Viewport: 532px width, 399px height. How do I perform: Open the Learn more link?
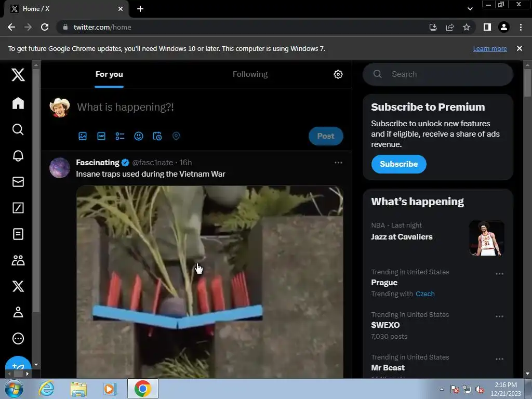[490, 48]
